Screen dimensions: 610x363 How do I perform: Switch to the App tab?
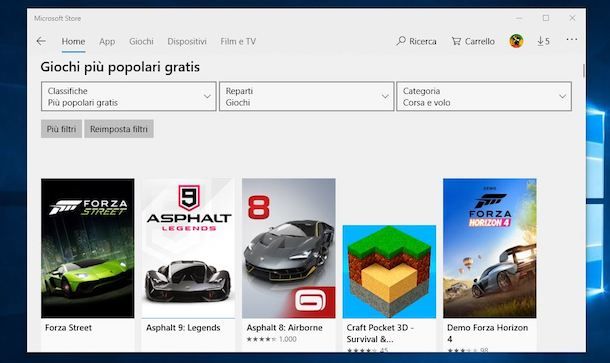coord(107,42)
